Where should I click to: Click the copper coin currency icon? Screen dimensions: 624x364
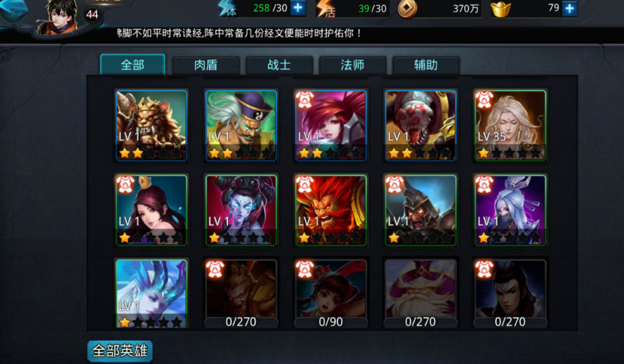point(407,9)
